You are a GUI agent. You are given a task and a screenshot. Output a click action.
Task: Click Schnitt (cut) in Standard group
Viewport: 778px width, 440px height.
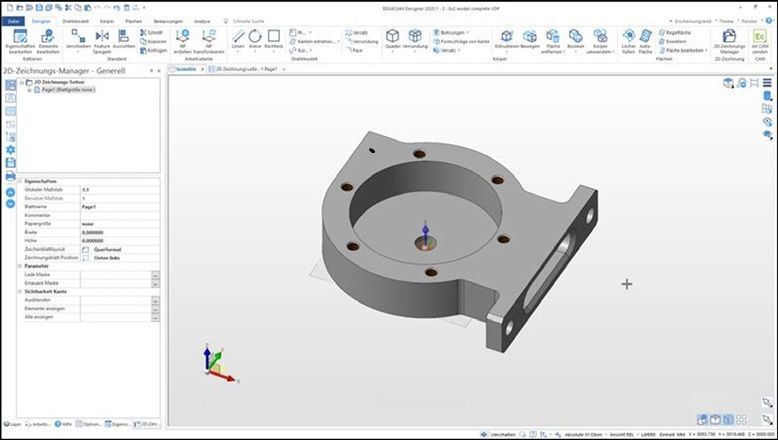(151, 33)
